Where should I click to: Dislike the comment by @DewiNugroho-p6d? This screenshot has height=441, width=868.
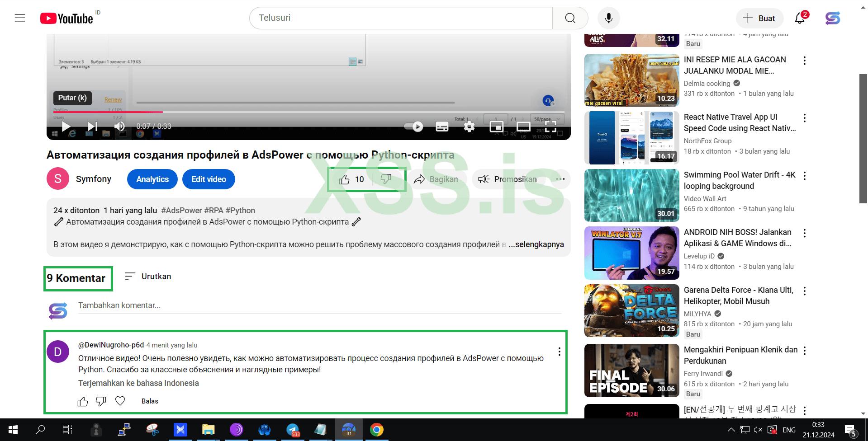click(101, 401)
